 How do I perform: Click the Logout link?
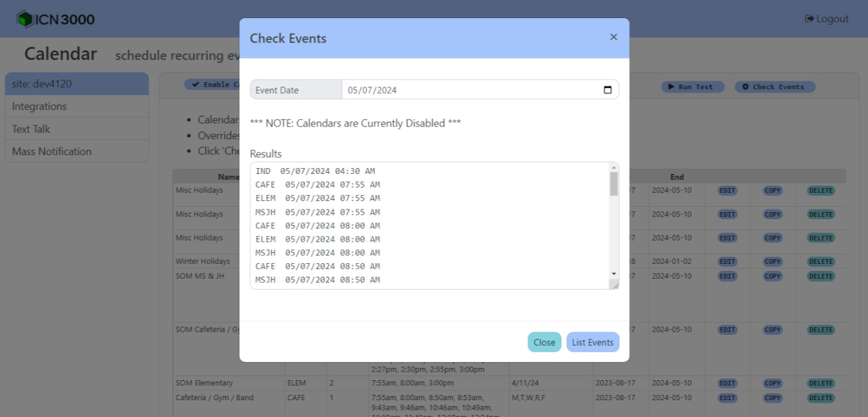point(827,19)
